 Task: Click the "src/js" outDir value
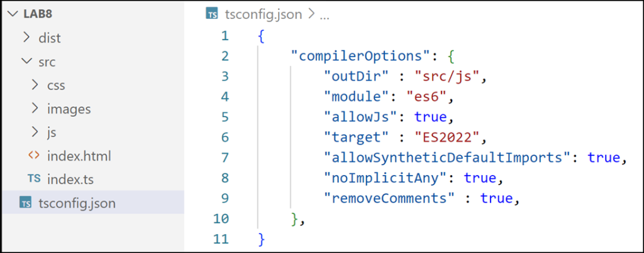point(448,76)
